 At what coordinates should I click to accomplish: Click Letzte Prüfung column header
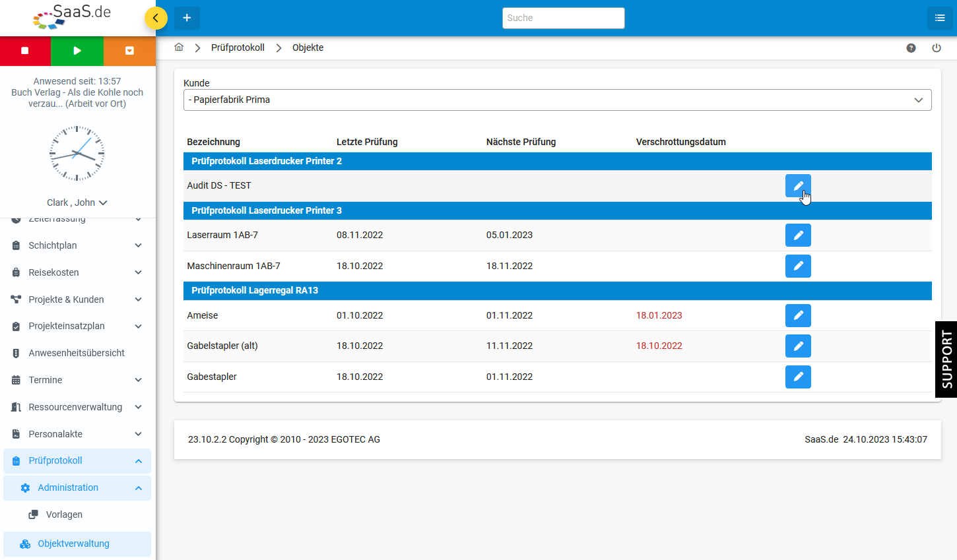(367, 142)
